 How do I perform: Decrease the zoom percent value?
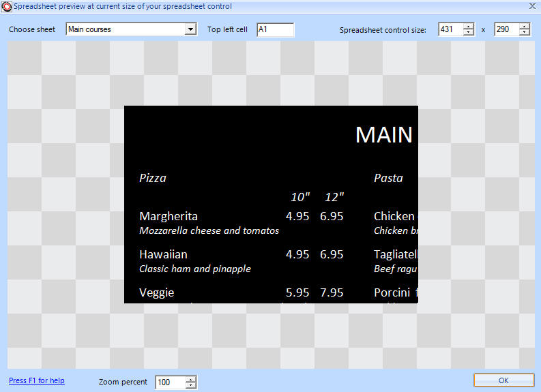191,385
